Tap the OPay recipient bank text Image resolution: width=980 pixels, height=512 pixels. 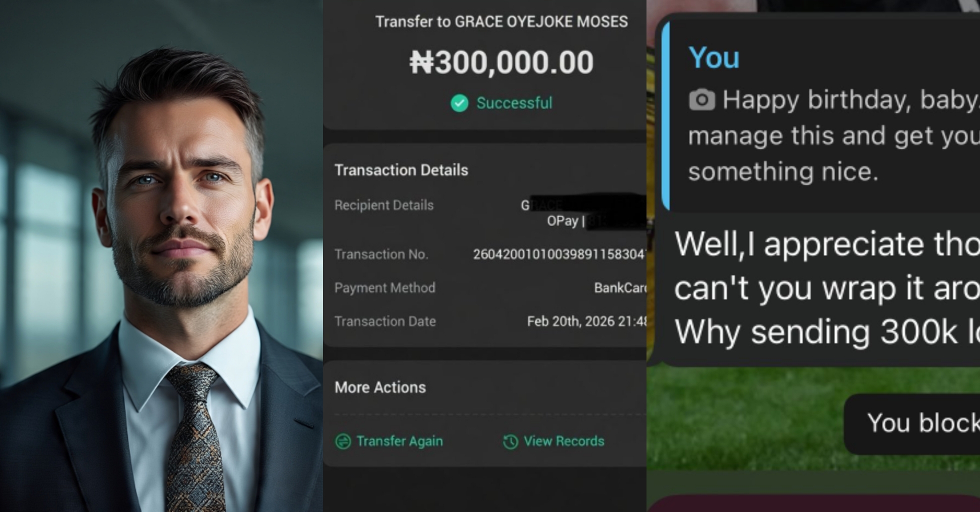pos(562,221)
